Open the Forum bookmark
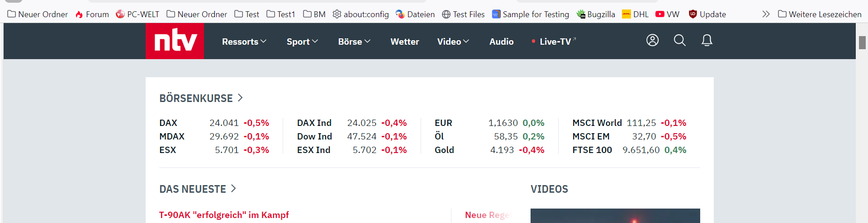Screen dimensions: 868x223 pos(92,14)
